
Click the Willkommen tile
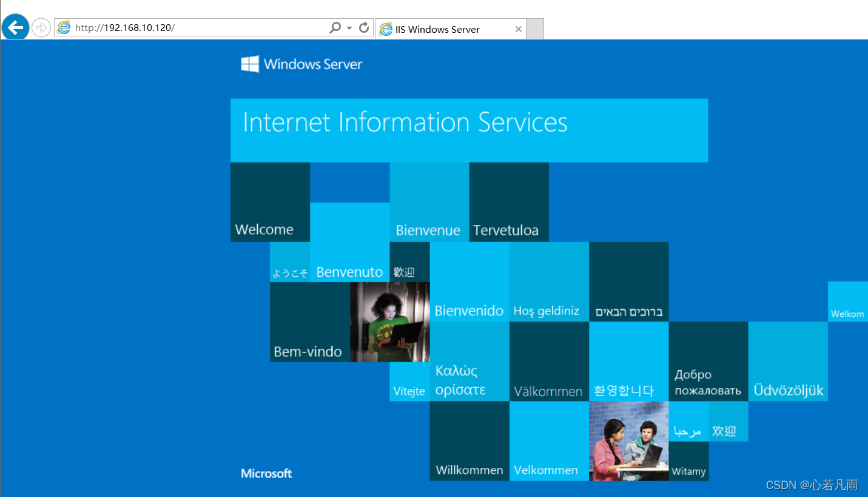coord(469,441)
